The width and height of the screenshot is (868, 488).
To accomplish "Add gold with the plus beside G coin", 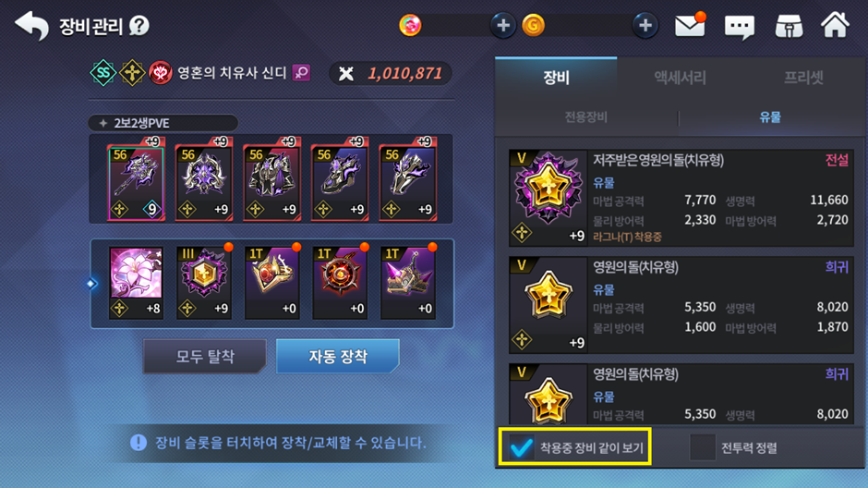I will pyautogui.click(x=645, y=26).
